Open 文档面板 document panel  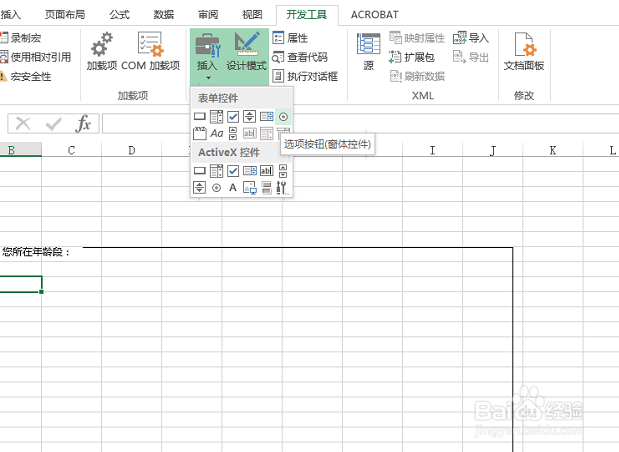(x=524, y=52)
